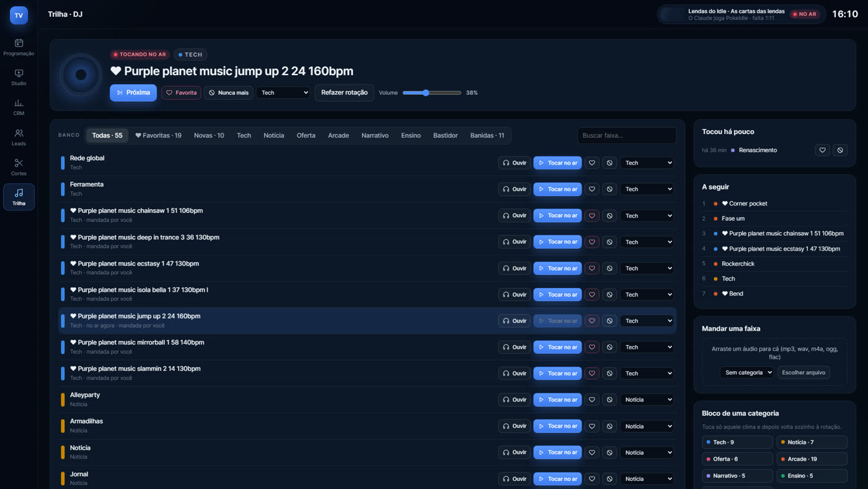Ban Renascimento in Tocou há pouco
Image resolution: width=868 pixels, height=489 pixels.
coord(840,150)
